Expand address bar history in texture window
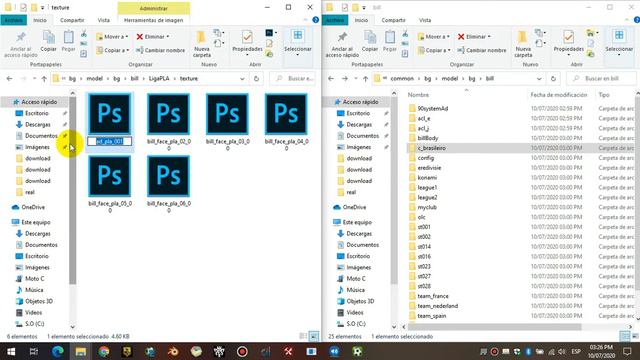This screenshot has width=640, height=360. point(242,78)
